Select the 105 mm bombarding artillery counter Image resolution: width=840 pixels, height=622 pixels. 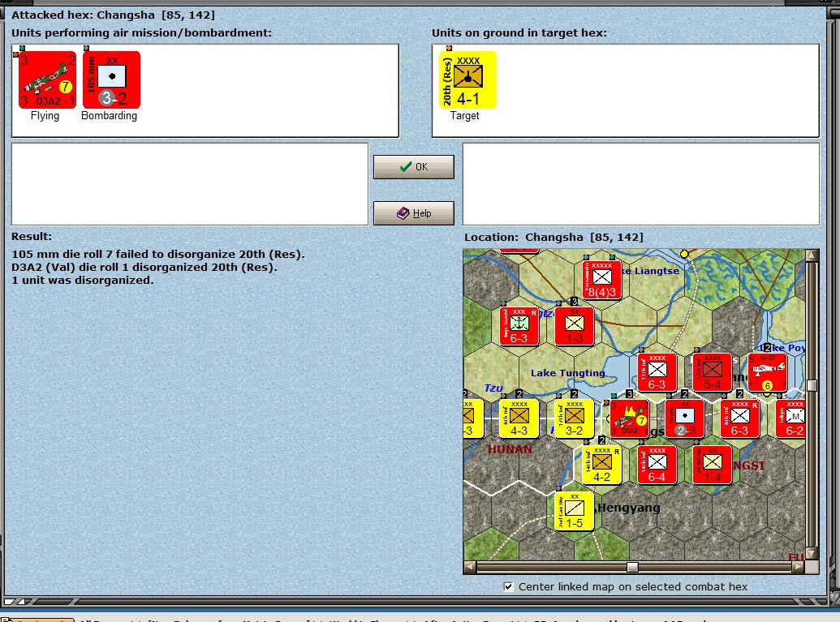tap(111, 79)
